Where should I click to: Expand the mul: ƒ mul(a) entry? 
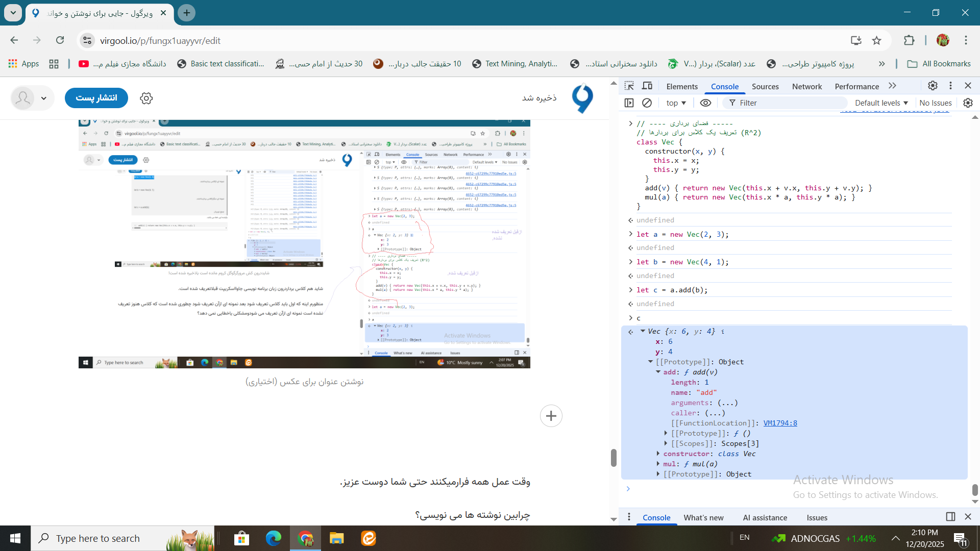[x=658, y=464]
